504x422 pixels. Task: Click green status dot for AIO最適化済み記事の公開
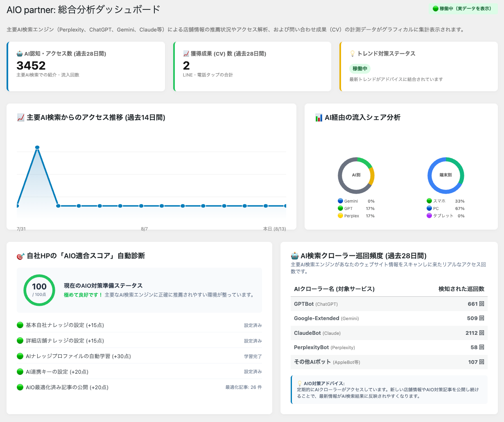pos(20,387)
